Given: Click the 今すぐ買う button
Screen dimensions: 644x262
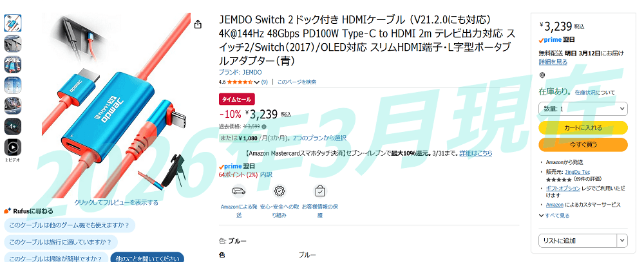Looking at the screenshot, I should click(x=583, y=145).
